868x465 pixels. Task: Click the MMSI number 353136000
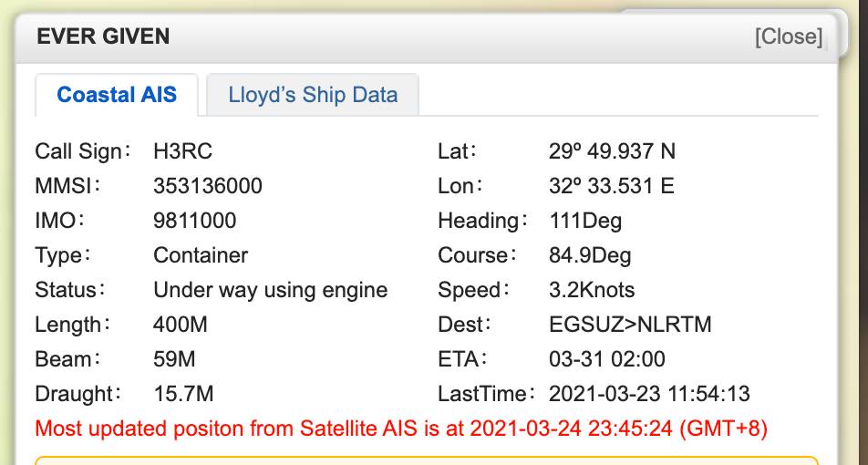208,186
